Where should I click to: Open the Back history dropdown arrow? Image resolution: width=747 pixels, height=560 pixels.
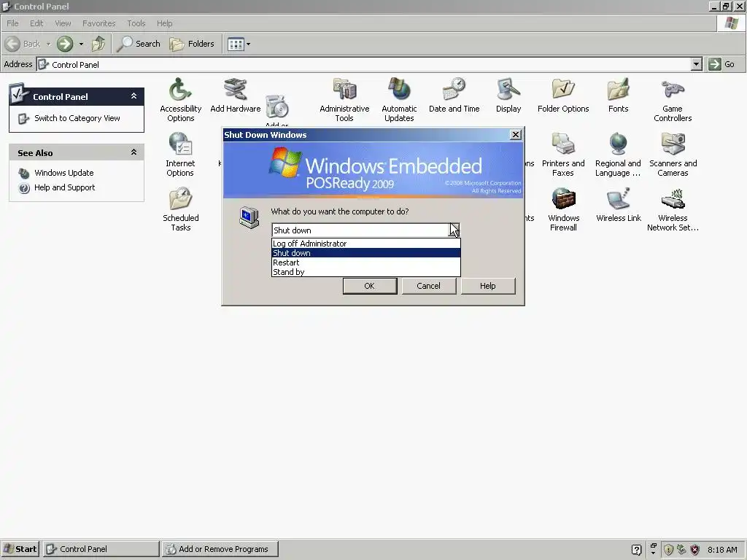pos(48,44)
